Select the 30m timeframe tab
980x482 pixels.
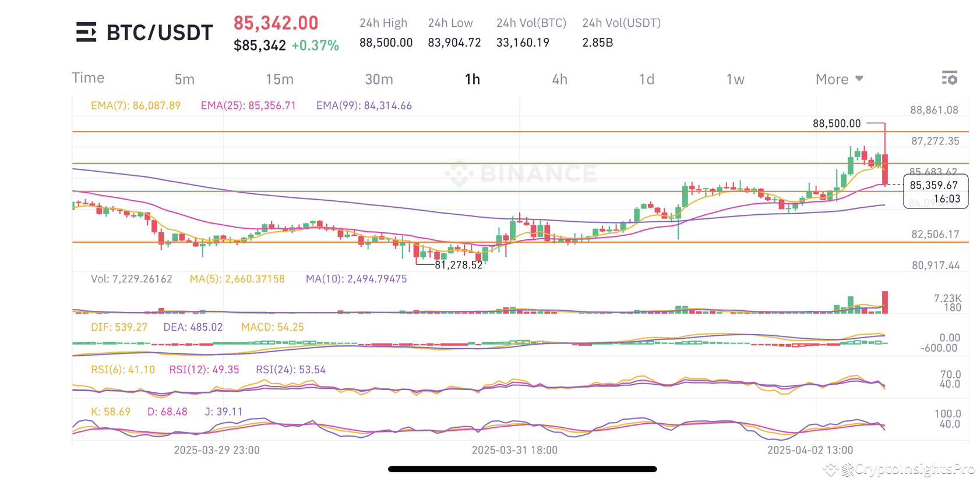(379, 79)
